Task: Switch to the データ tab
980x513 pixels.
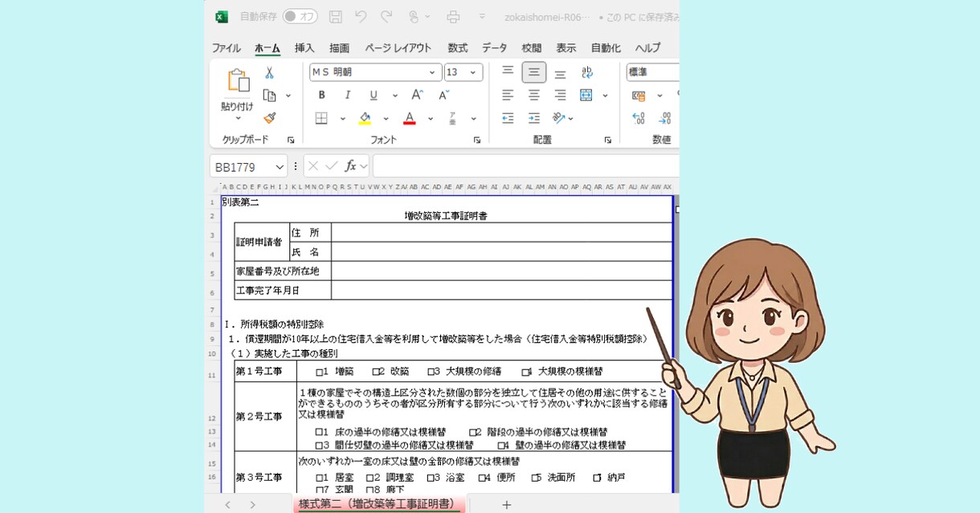Action: (x=495, y=48)
